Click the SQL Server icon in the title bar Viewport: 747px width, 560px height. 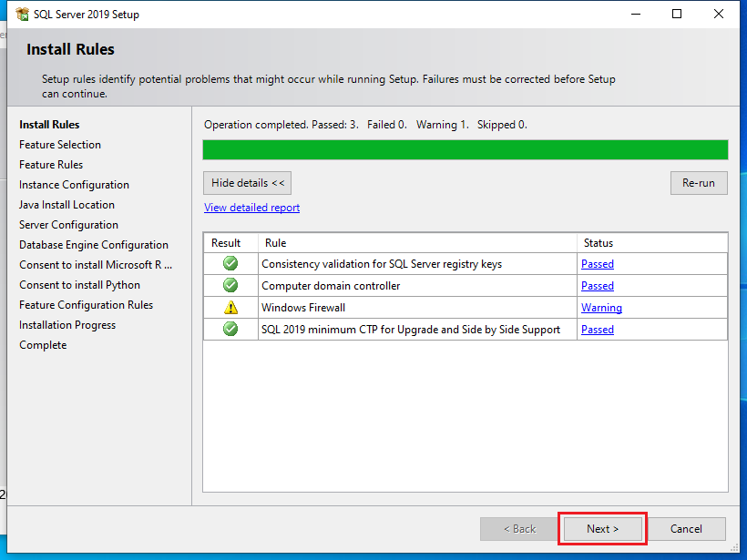20,14
